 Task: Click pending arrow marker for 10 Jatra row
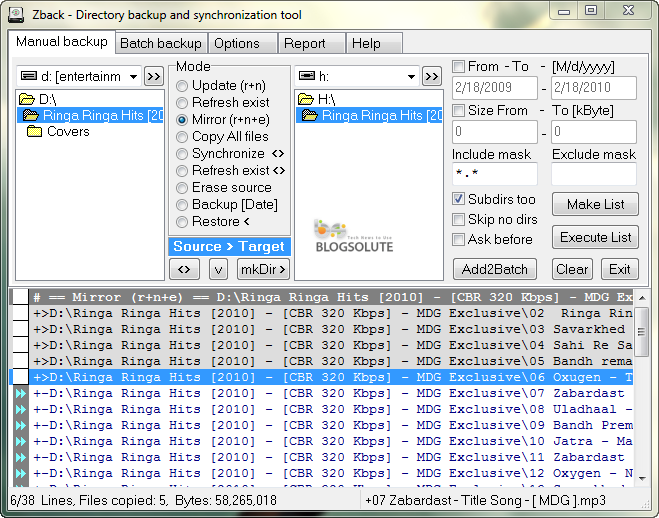21,441
